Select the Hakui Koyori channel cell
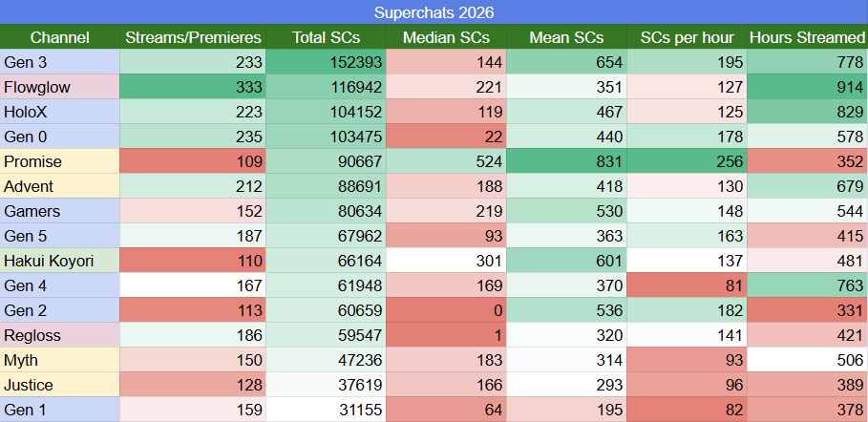Viewport: 868px width, 422px height. (60, 261)
